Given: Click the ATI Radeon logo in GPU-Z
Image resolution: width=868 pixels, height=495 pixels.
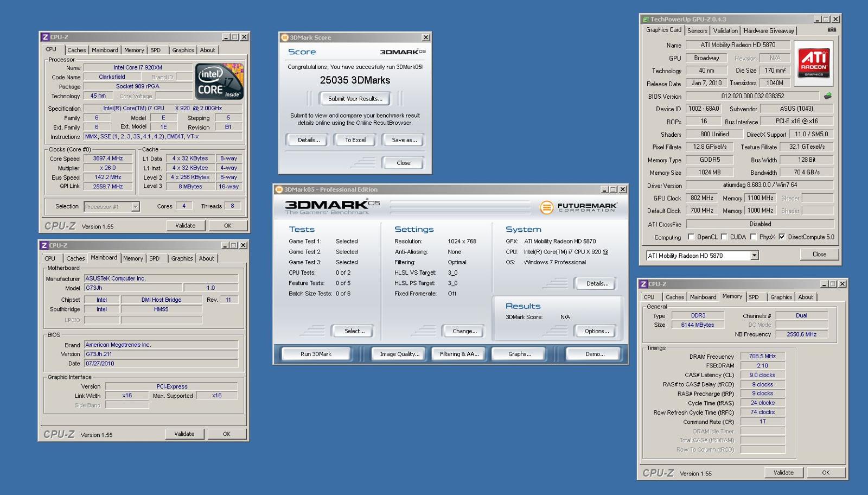Looking at the screenshot, I should [813, 63].
